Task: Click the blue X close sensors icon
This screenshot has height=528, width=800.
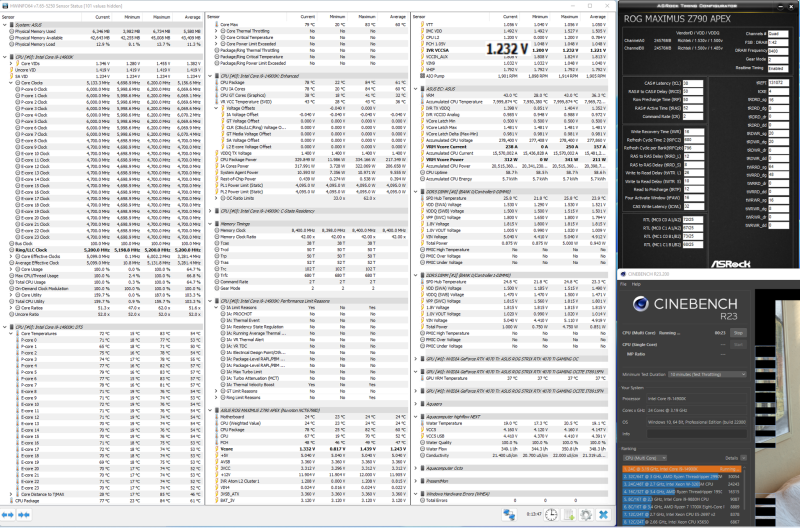Action: [x=604, y=515]
